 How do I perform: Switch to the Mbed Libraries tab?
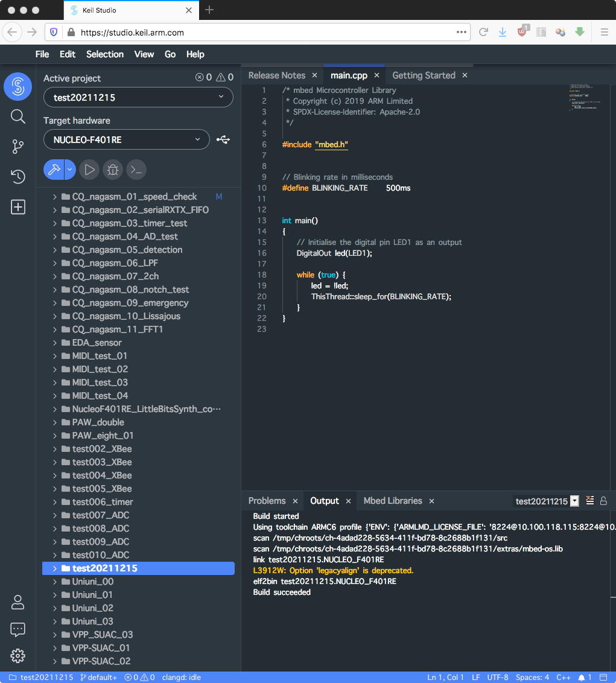pyautogui.click(x=393, y=501)
